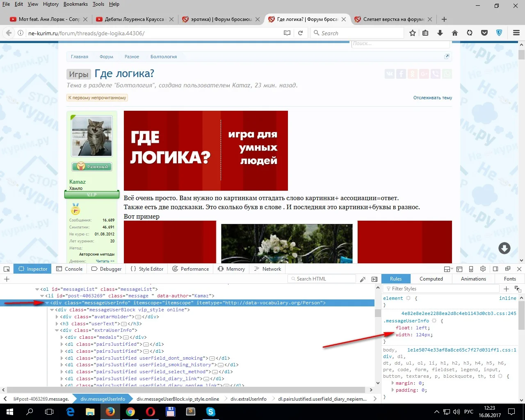Viewport: 525px width, 420px height.
Task: Open Skype from the taskbar
Action: (x=211, y=412)
